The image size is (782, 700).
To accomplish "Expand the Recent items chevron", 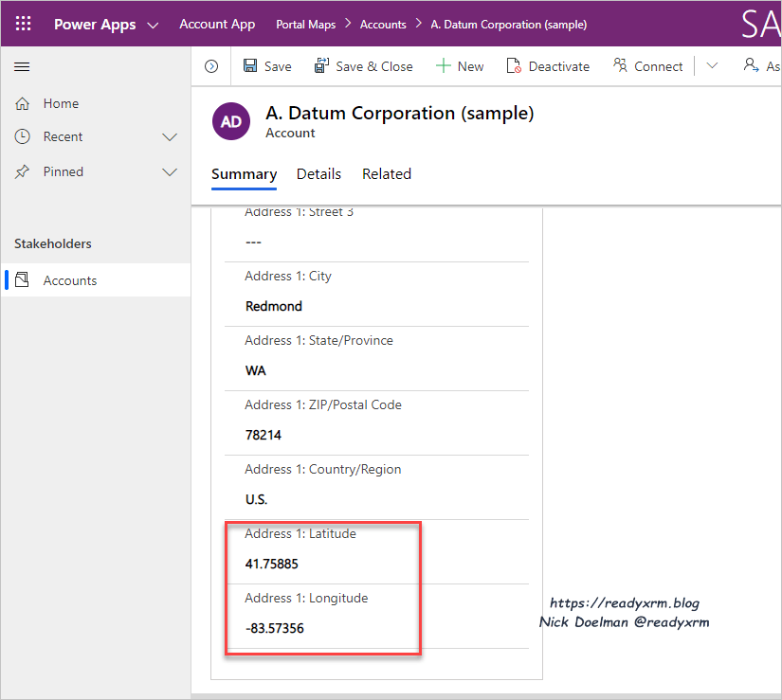I will pyautogui.click(x=170, y=137).
